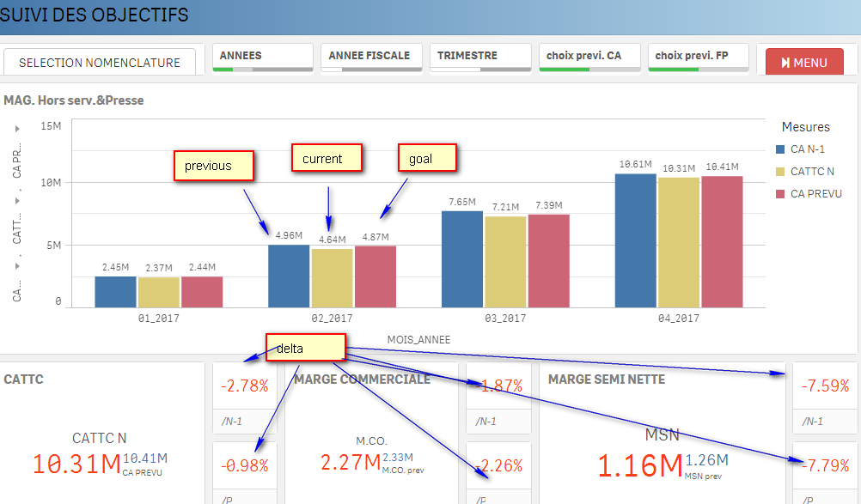Screen dimensions: 861x504
Task: Select the red 2.44M bar for 01_2017
Action: point(202,292)
